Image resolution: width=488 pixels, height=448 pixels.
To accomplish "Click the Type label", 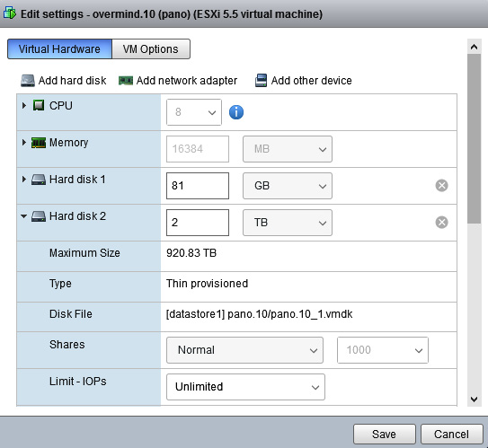I will coord(60,284).
